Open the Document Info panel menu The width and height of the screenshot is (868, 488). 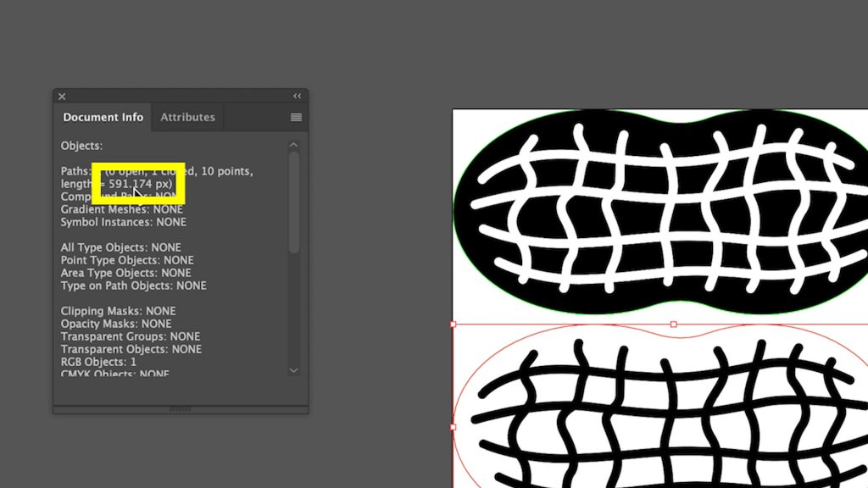point(296,117)
